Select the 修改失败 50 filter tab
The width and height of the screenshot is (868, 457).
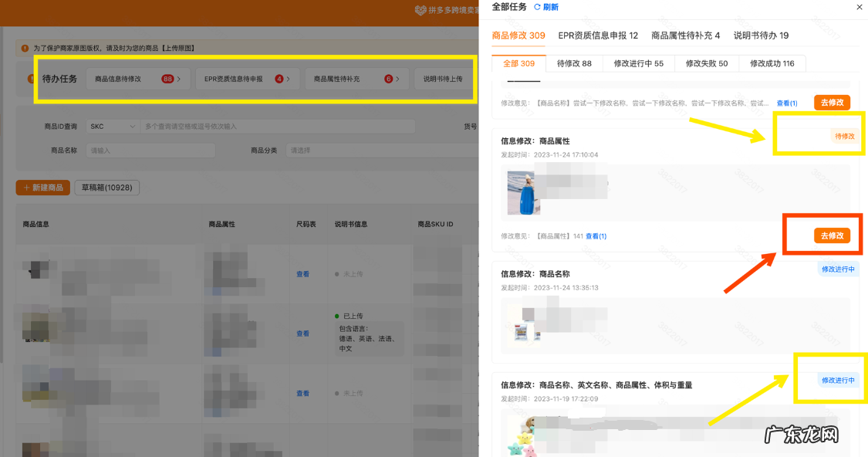coord(706,63)
